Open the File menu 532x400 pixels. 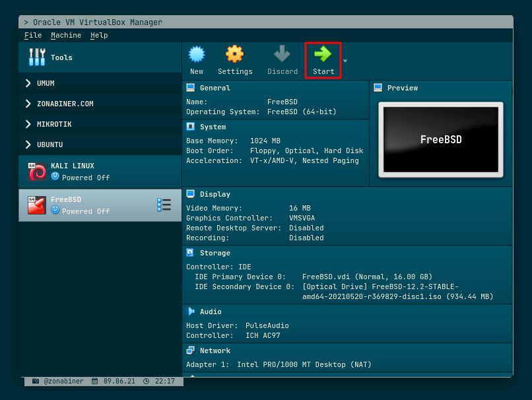click(x=32, y=35)
